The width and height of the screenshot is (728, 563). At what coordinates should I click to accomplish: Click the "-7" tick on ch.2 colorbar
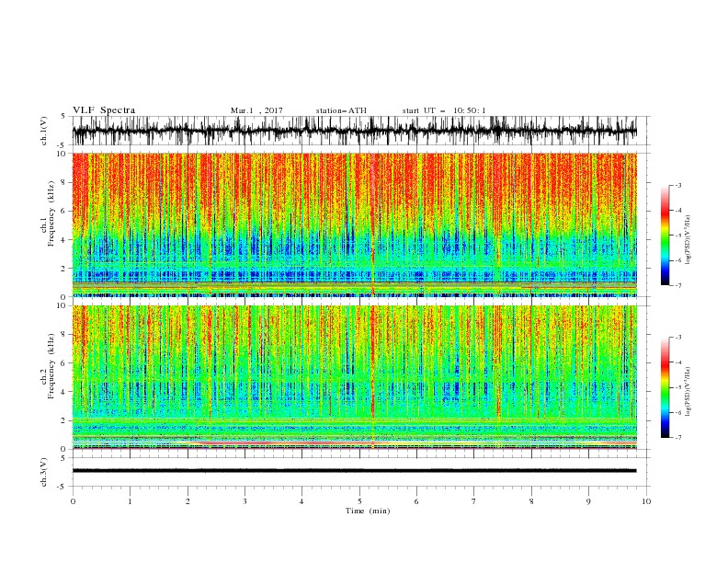(x=678, y=438)
